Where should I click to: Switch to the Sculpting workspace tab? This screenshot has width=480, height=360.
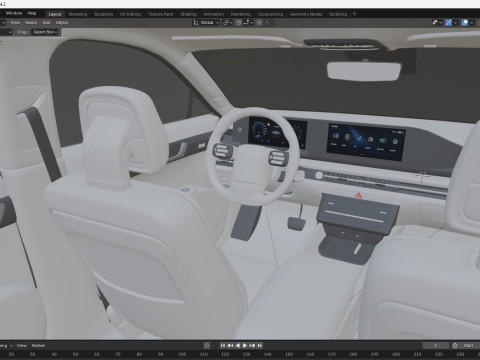click(x=103, y=14)
